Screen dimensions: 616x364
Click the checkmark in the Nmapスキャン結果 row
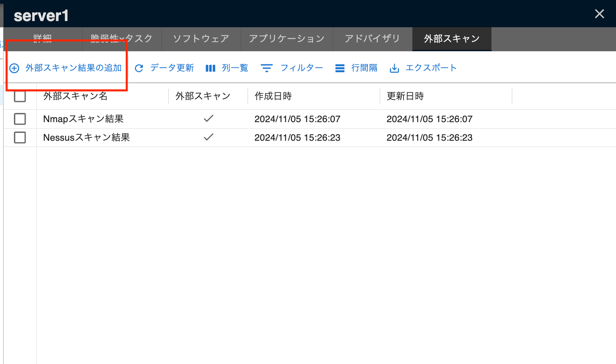(208, 119)
